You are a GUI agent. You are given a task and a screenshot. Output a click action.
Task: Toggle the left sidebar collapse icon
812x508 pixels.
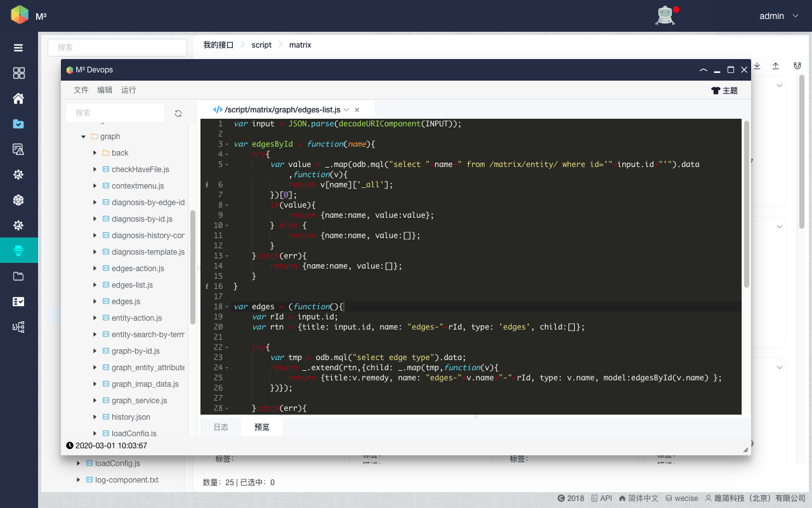[18, 48]
